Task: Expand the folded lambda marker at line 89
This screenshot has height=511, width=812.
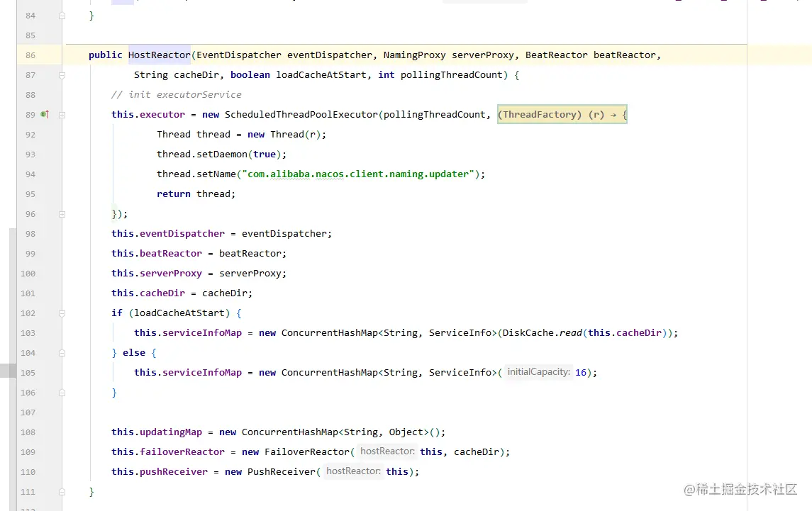Action: (x=62, y=115)
